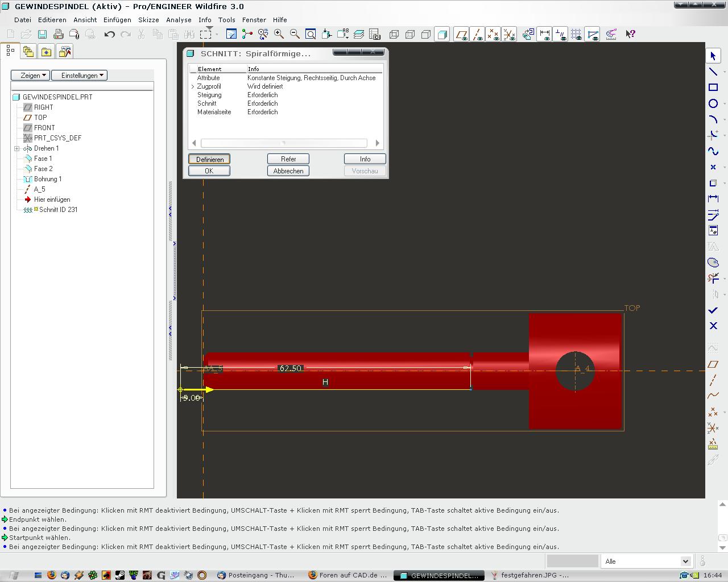This screenshot has height=582, width=728.
Task: Click the Save disk icon
Action: (42, 34)
